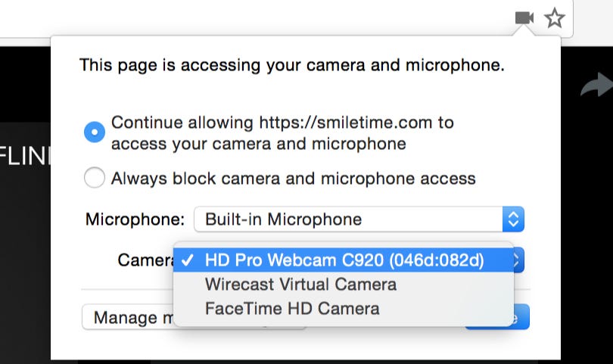Pick HD Pro Webcam C920 (046d:082d)
This screenshot has width=613, height=364.
coord(344,260)
